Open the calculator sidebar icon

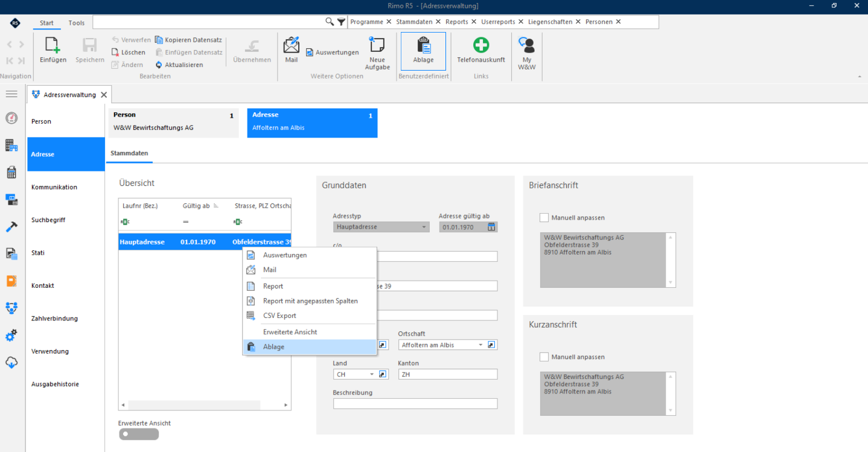click(11, 173)
